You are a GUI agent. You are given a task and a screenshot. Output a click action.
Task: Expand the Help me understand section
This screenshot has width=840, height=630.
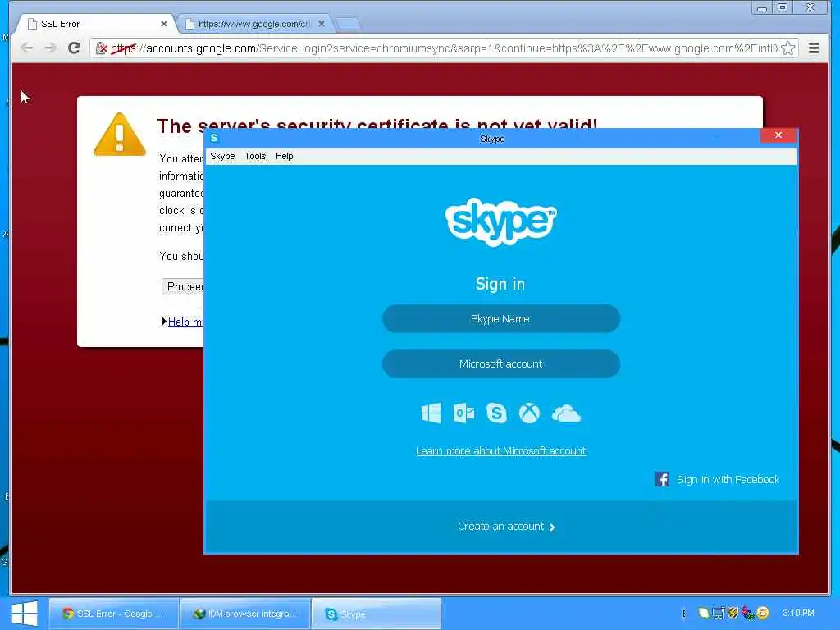[164, 322]
